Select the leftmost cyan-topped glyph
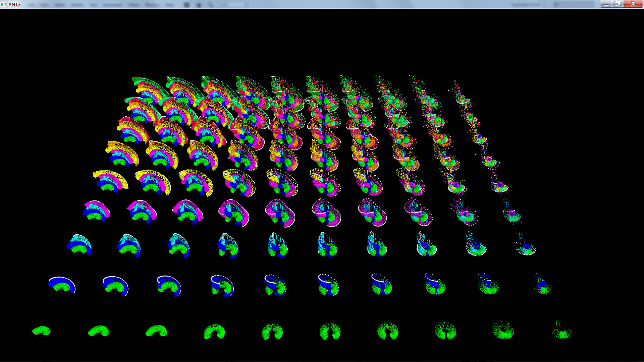644x362 pixels. click(79, 245)
